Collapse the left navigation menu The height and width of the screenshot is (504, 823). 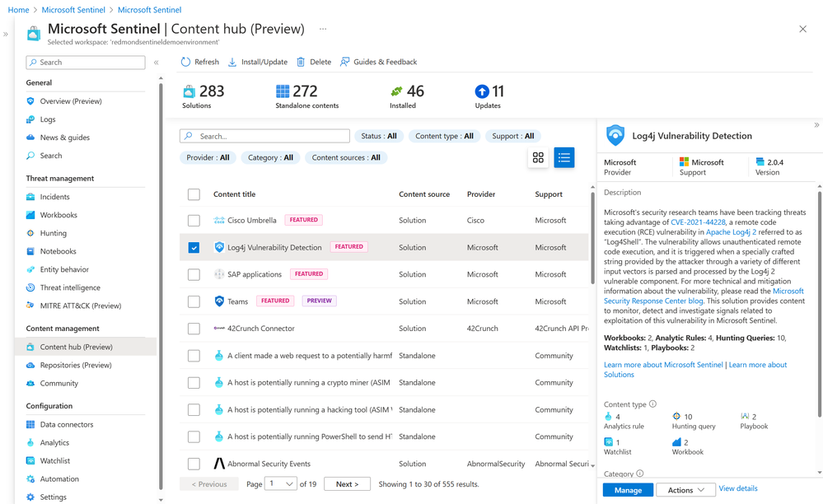[156, 63]
